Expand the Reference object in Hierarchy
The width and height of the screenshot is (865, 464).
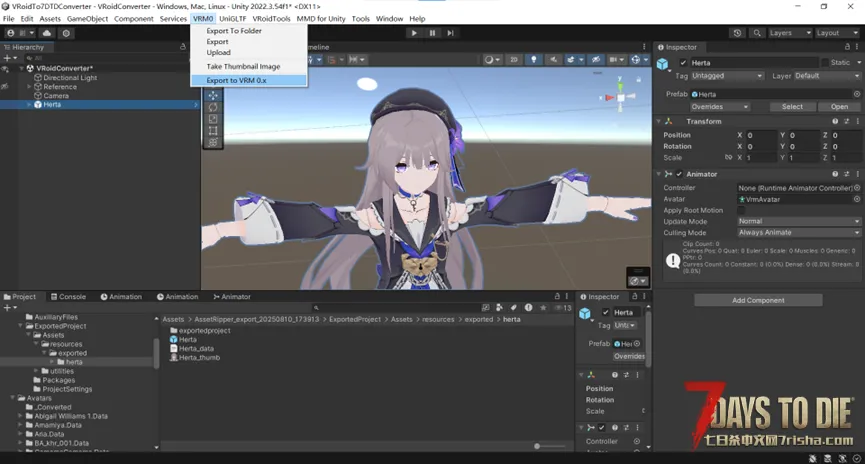29,87
